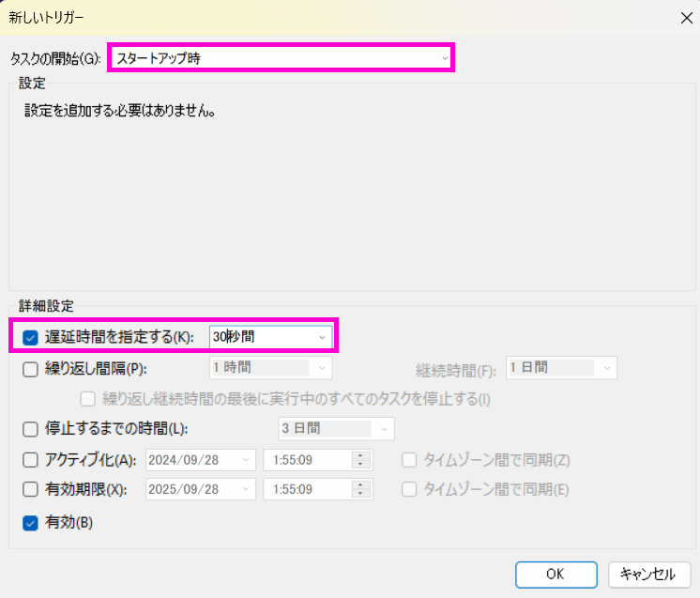Enable the 繰り返し間隔 checkbox
This screenshot has width=700, height=598.
point(30,369)
